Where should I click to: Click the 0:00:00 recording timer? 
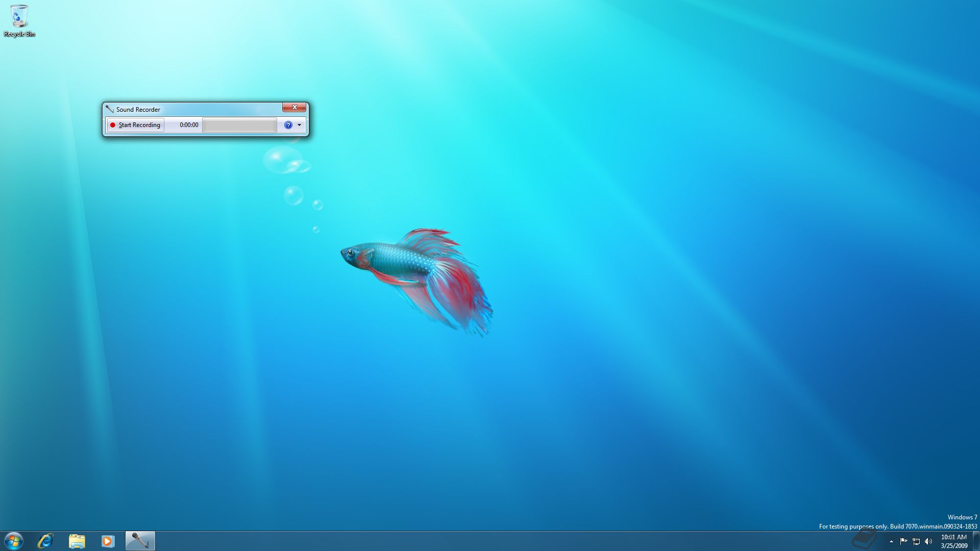(189, 125)
